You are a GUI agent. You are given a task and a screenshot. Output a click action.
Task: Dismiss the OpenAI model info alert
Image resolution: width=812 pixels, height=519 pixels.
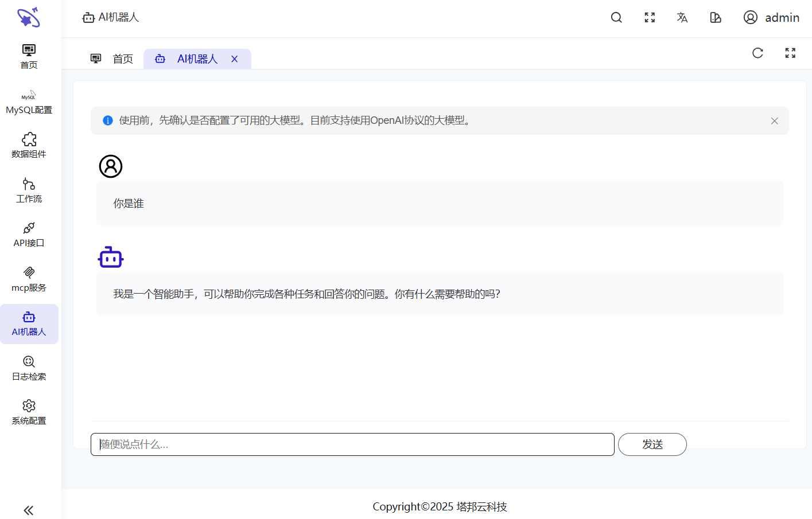point(774,121)
